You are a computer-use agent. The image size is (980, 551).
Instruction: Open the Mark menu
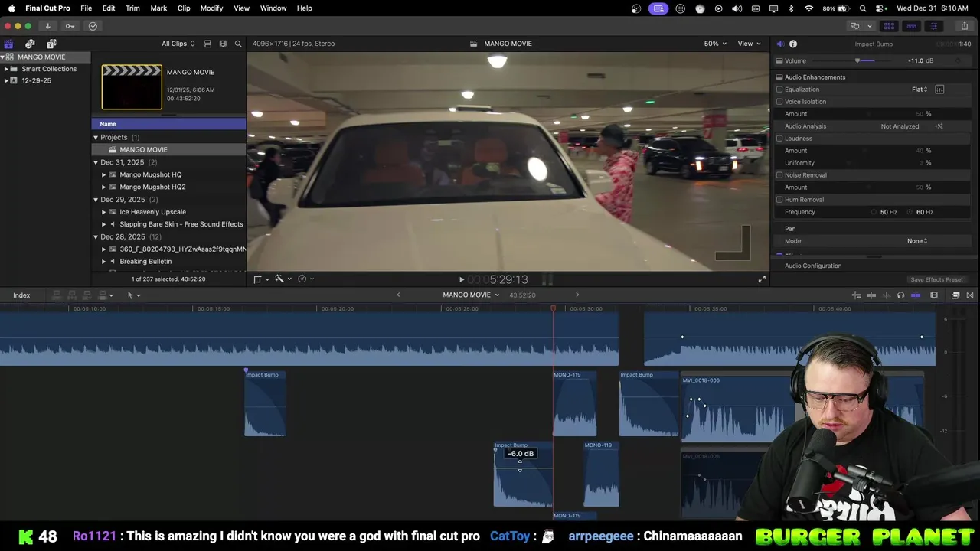158,8
